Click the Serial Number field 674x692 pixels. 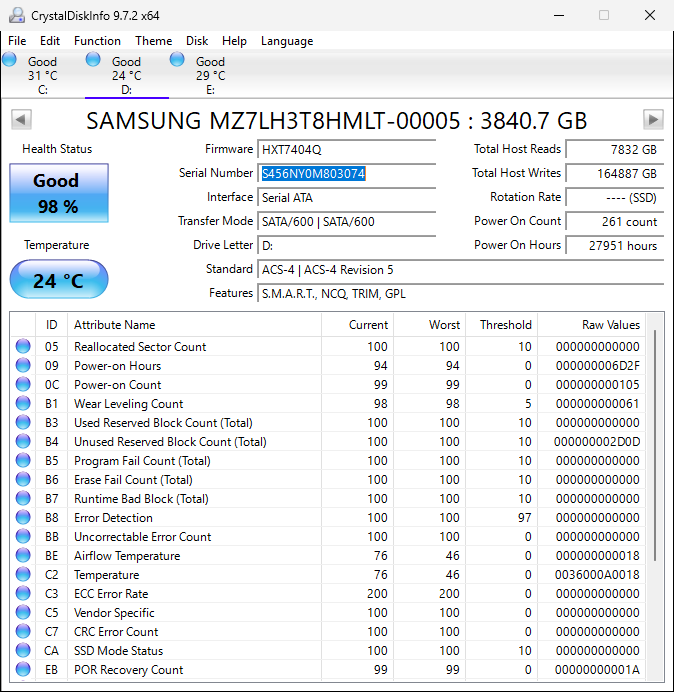(x=346, y=173)
